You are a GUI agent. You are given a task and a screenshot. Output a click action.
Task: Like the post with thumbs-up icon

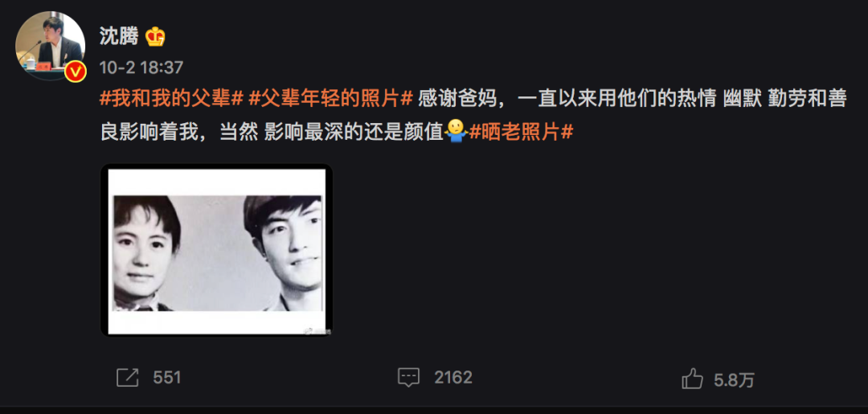click(x=692, y=379)
